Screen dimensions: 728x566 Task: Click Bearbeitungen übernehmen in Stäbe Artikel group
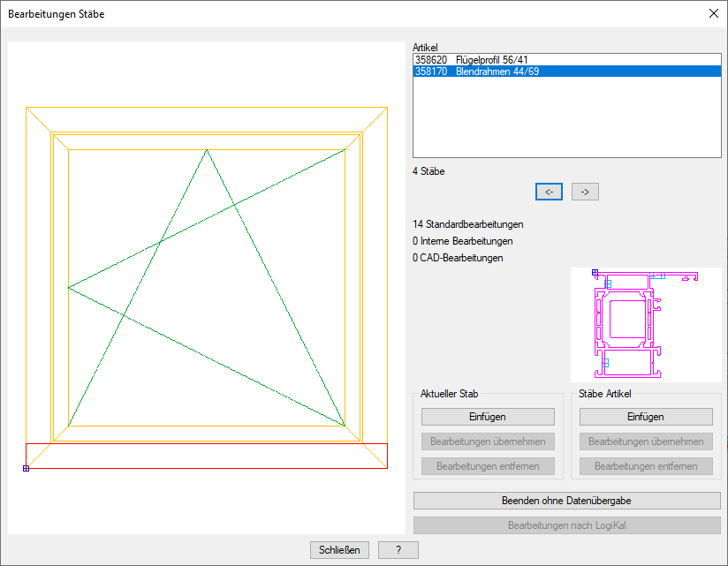click(646, 441)
